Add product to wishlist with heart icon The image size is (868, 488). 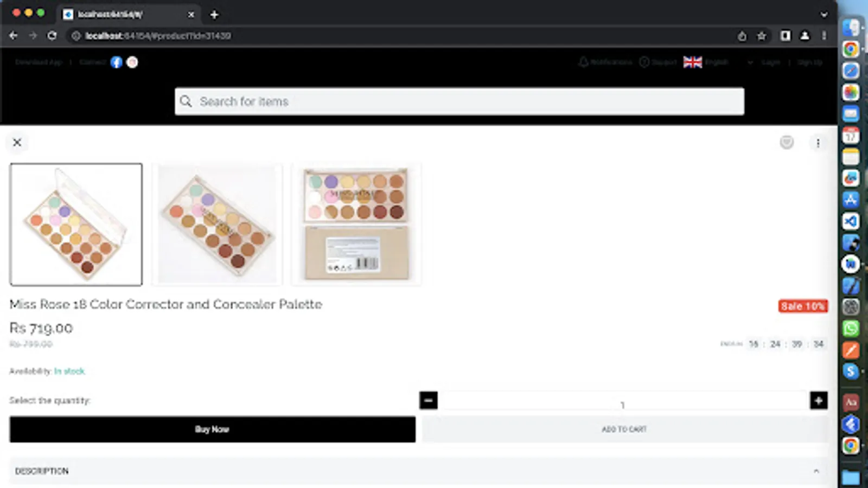[x=787, y=142]
